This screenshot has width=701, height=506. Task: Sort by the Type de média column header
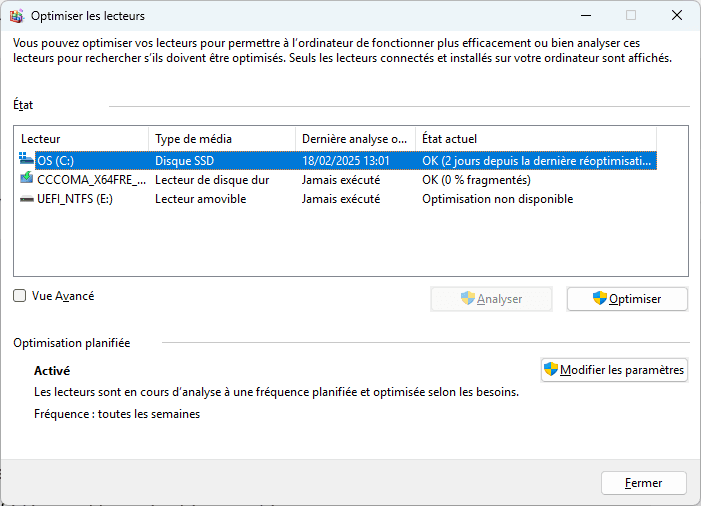(222, 139)
